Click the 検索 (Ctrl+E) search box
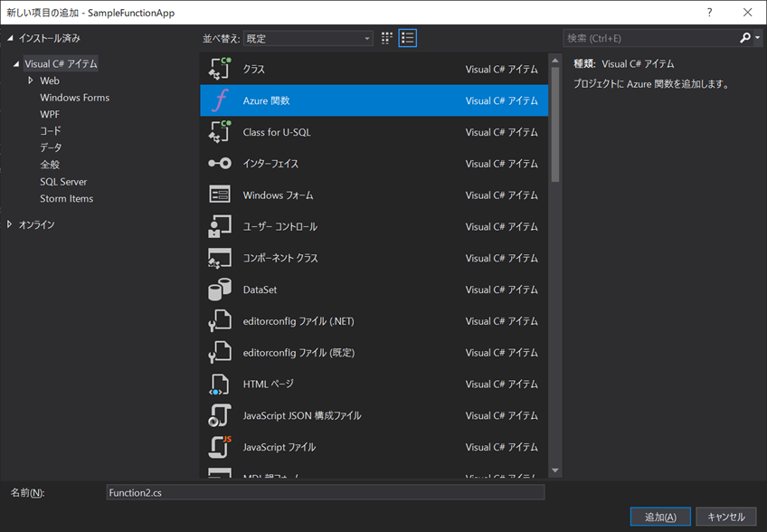The image size is (767, 532). pyautogui.click(x=650, y=38)
